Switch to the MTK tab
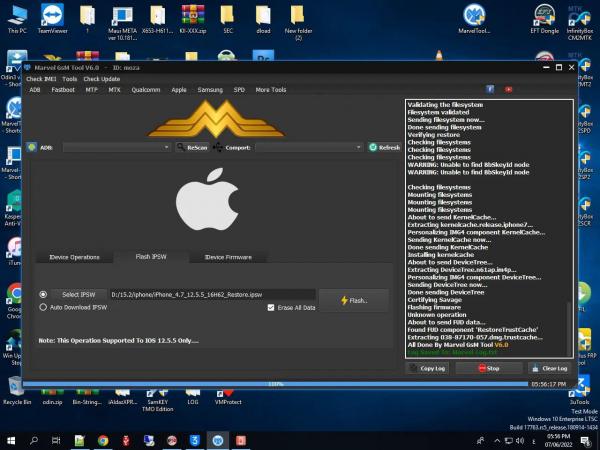The width and height of the screenshot is (600, 450). point(114,90)
